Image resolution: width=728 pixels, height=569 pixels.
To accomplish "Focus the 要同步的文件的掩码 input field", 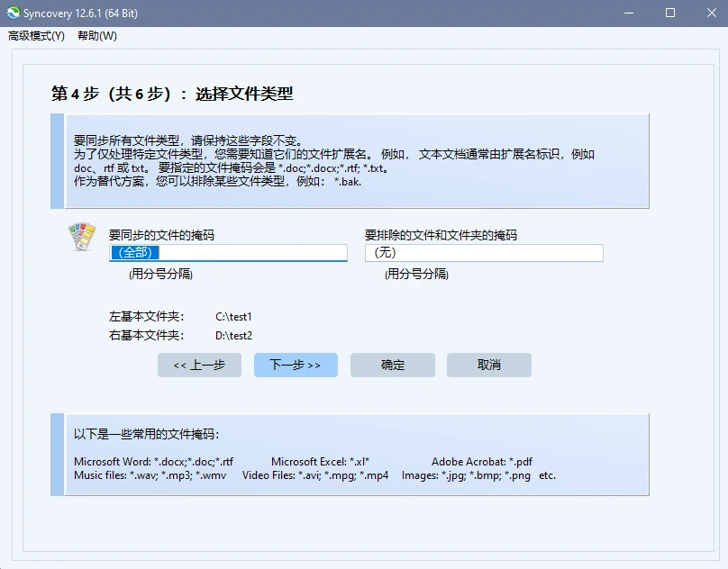I will click(x=228, y=253).
